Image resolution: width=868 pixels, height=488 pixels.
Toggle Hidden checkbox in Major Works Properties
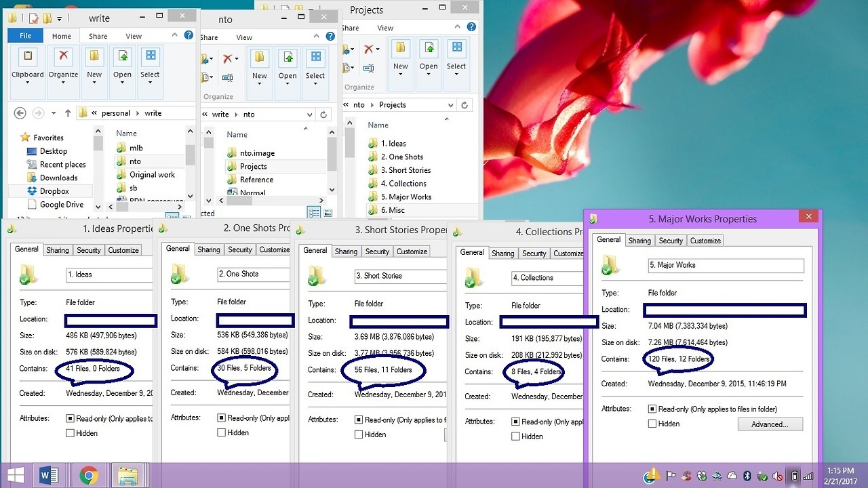pyautogui.click(x=652, y=424)
